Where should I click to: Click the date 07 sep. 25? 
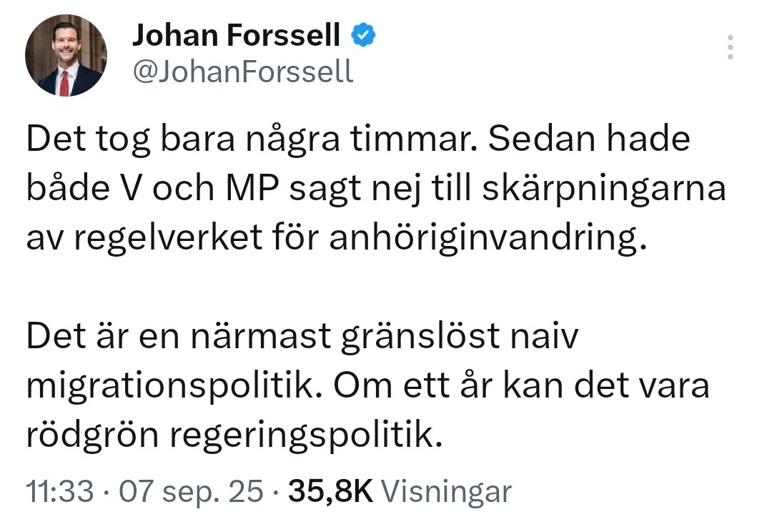point(192,492)
